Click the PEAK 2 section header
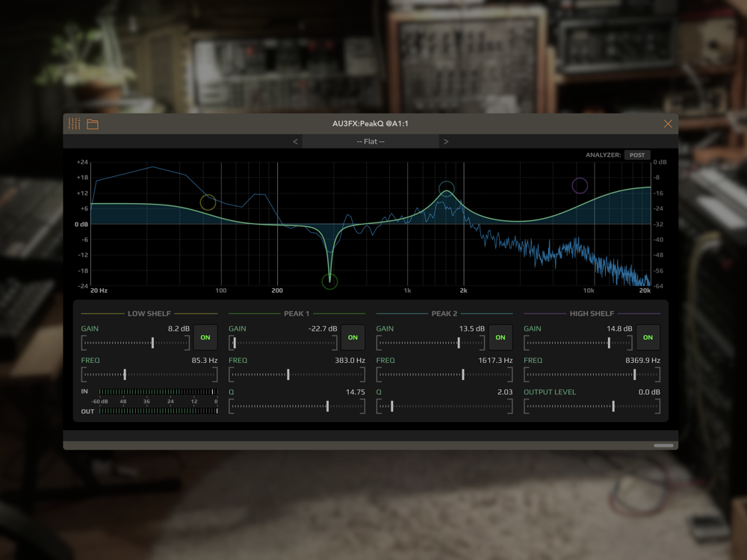Screen dimensions: 747x560 pyautogui.click(x=444, y=314)
